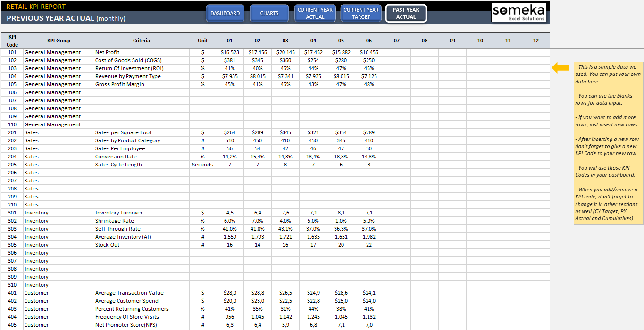Image resolution: width=644 pixels, height=330 pixels.
Task: Select the Past Year Actual button
Action: tap(406, 13)
